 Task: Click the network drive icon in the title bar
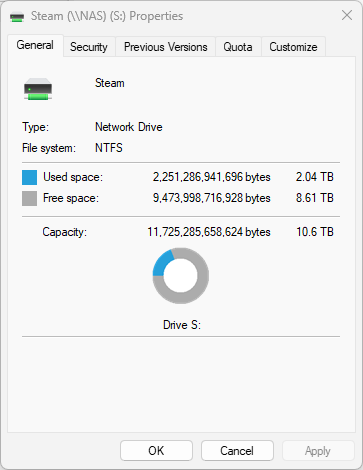(x=17, y=16)
